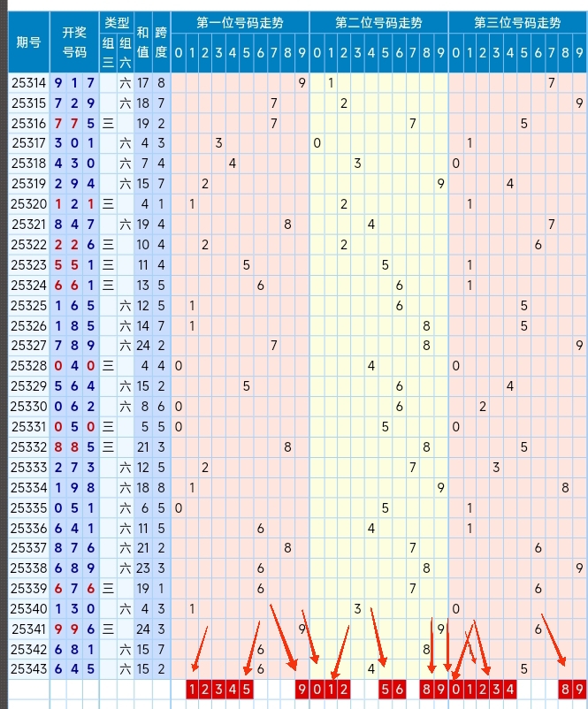Click period number 25324
This screenshot has height=709, width=588.
[x=29, y=286]
